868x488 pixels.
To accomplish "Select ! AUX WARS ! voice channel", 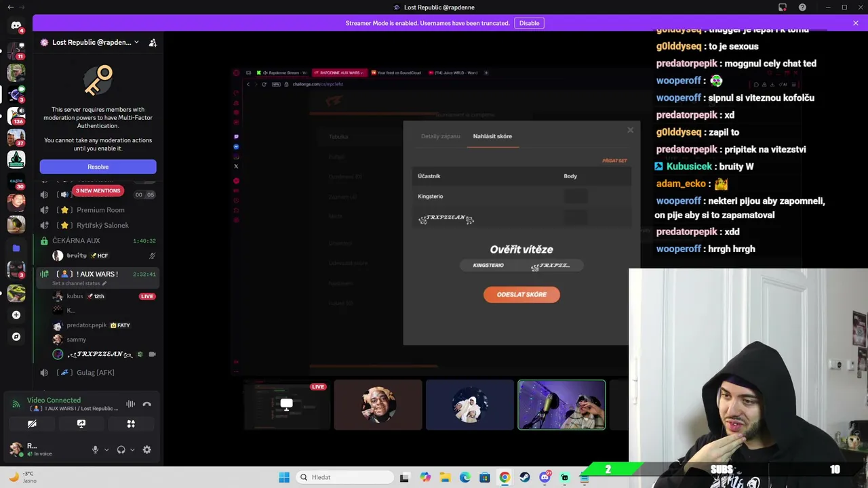I will coord(97,274).
